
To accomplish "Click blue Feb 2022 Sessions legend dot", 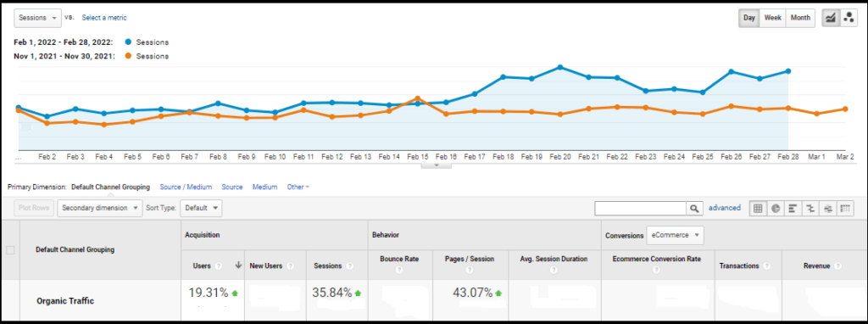I will pyautogui.click(x=129, y=42).
